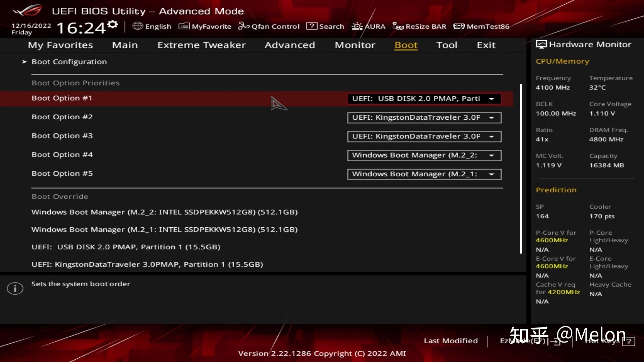
Task: Select the Boot tab
Action: (406, 45)
